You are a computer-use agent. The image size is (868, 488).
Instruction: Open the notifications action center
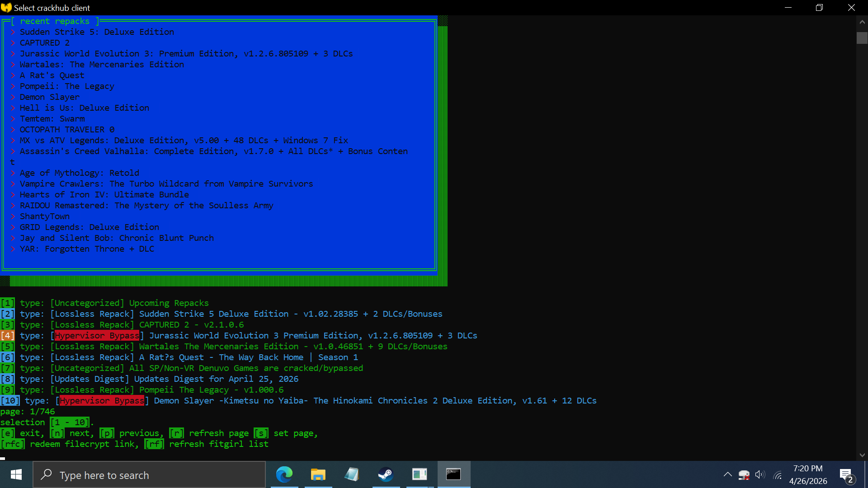pos(846,475)
